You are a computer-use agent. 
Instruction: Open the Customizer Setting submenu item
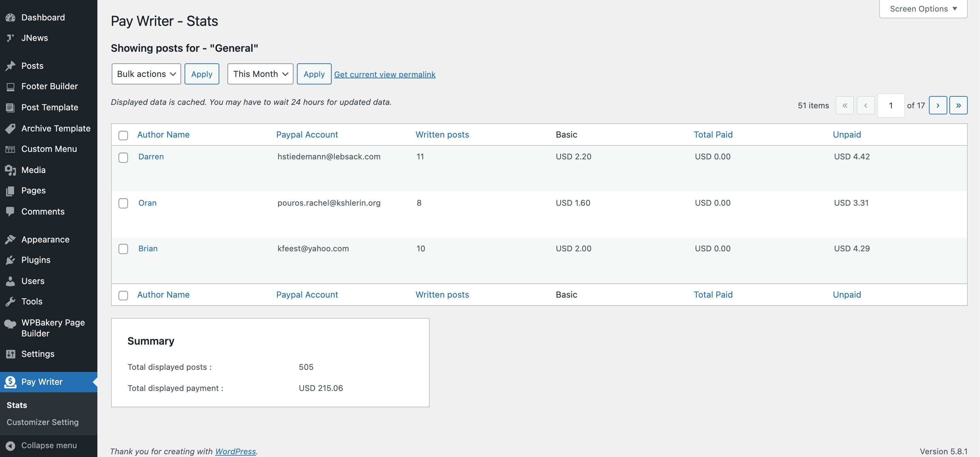click(43, 422)
